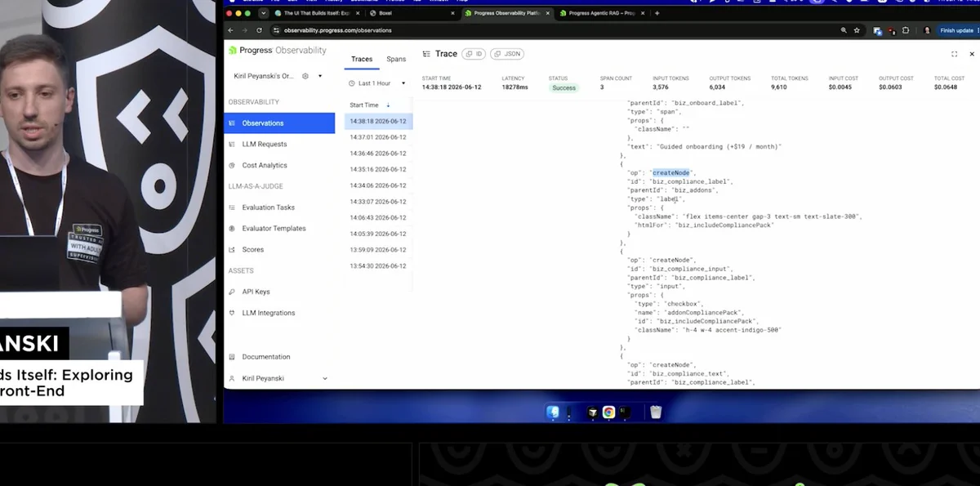Close the trace detail panel

[x=972, y=54]
